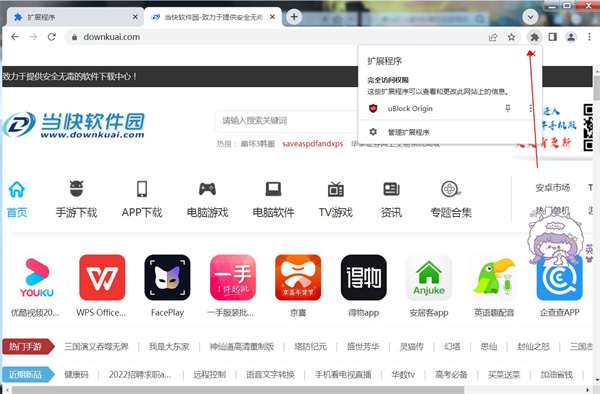Click the uBlock Origin shield icon
600x394 pixels.
click(373, 109)
